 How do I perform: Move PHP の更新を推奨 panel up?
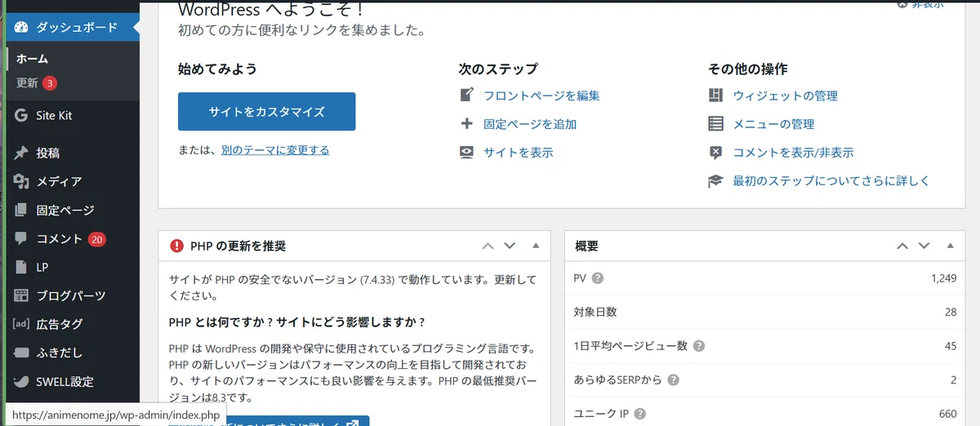(x=488, y=246)
